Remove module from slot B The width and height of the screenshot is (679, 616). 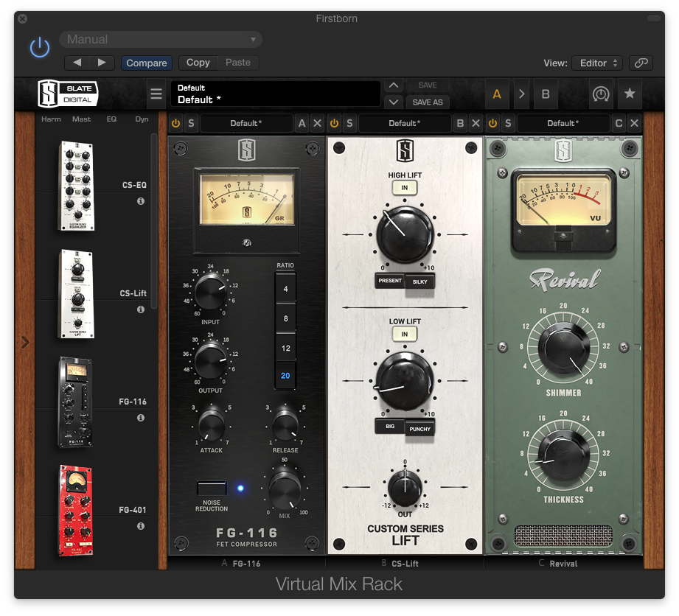click(x=476, y=123)
